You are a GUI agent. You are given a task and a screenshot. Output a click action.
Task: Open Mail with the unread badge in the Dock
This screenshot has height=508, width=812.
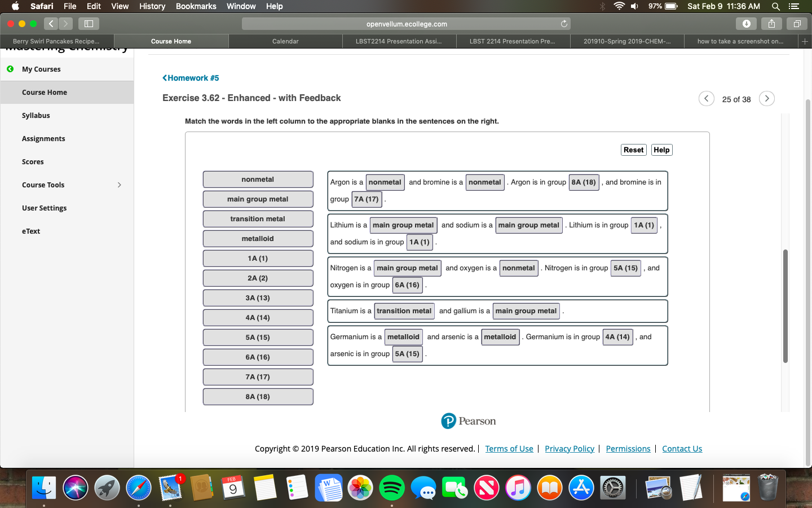click(x=170, y=488)
